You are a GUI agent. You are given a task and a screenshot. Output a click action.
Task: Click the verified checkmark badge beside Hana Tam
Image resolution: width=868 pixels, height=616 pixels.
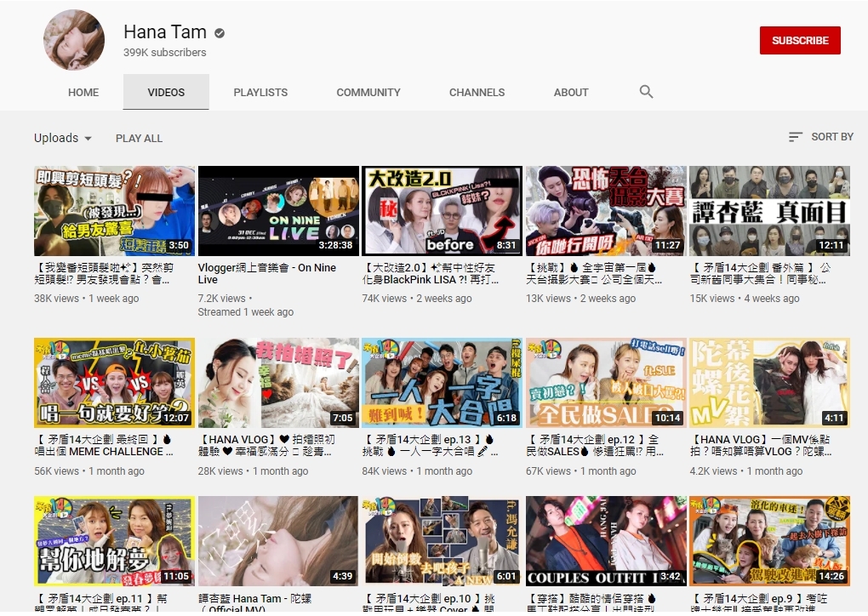point(220,33)
